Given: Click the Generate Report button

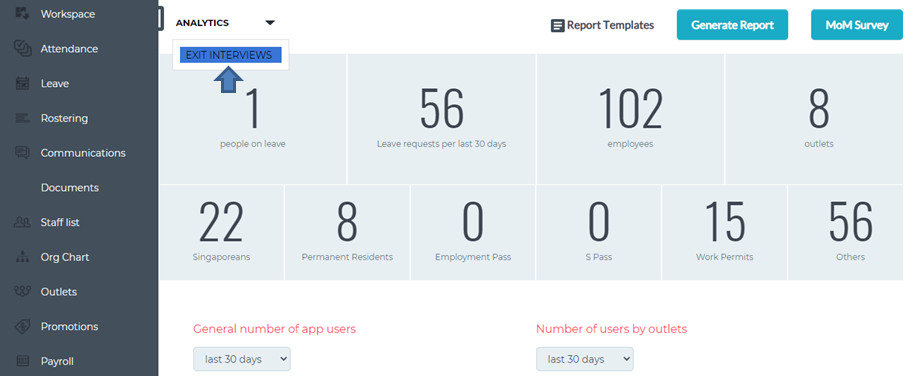Looking at the screenshot, I should coord(732,25).
